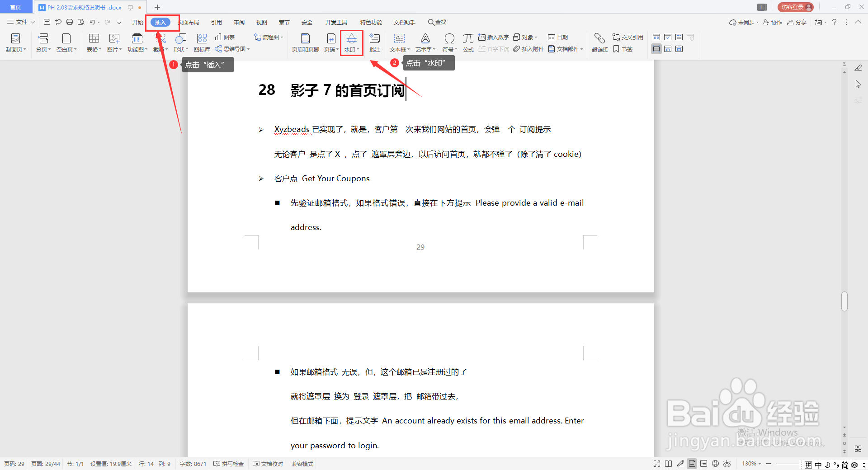Insert WordArt using the 艺术字 tool
Screen dimensions: 868x470
click(x=425, y=43)
